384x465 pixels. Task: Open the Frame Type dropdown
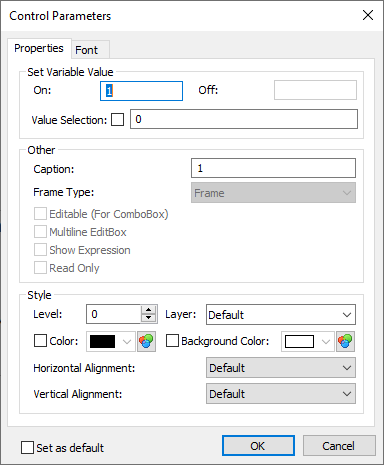point(273,193)
